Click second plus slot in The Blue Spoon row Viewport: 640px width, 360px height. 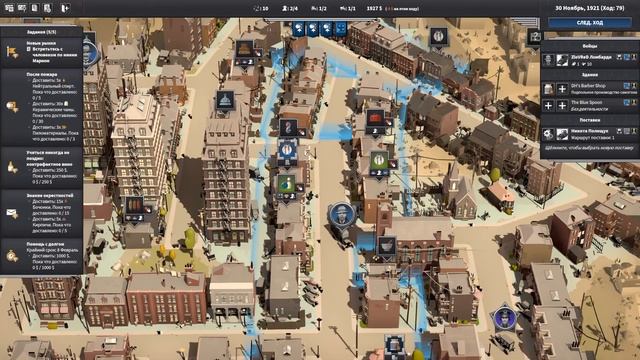coord(562,105)
